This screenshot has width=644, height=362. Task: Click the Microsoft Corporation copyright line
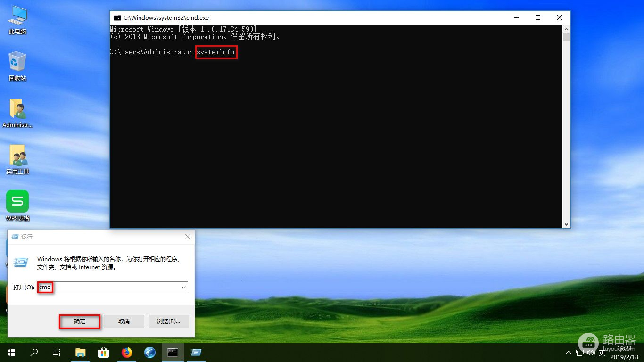pyautogui.click(x=195, y=37)
